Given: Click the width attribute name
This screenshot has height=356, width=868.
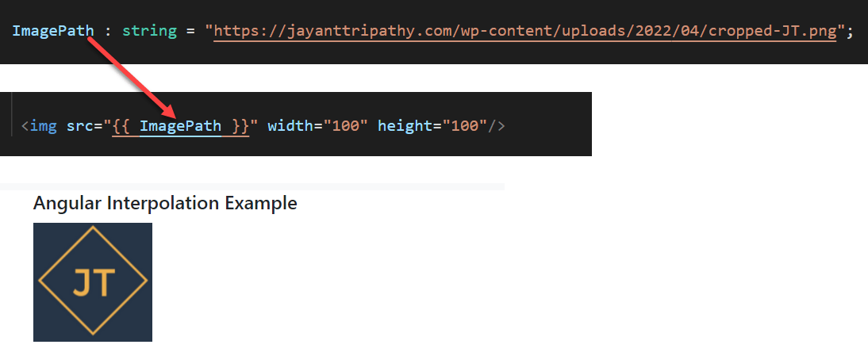Looking at the screenshot, I should pos(290,126).
